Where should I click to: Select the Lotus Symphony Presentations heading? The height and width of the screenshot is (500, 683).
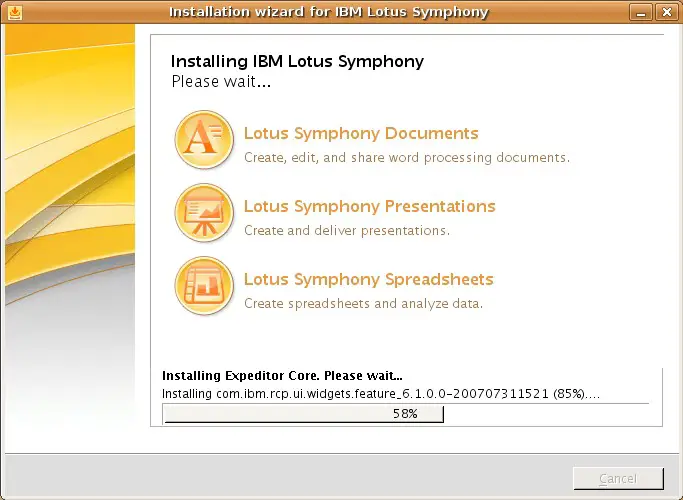click(370, 206)
